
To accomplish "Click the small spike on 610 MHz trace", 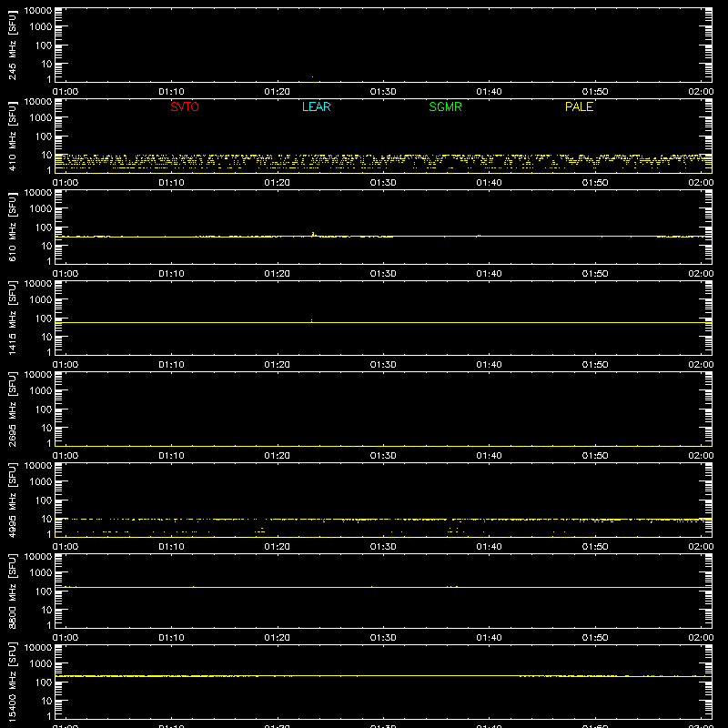I will pyautogui.click(x=313, y=235).
